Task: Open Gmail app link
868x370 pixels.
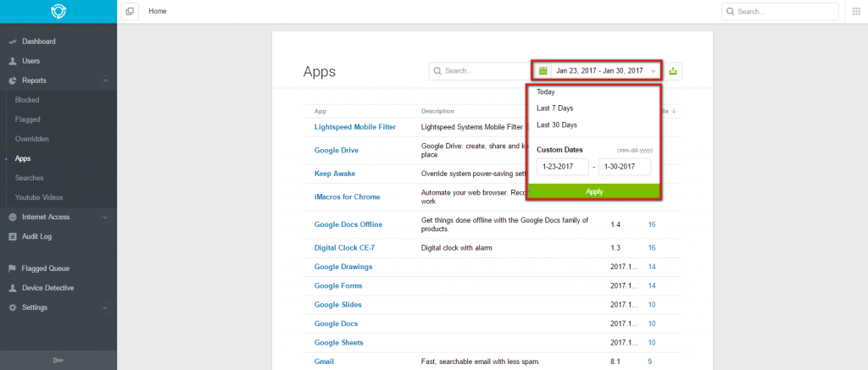Action: click(x=324, y=362)
